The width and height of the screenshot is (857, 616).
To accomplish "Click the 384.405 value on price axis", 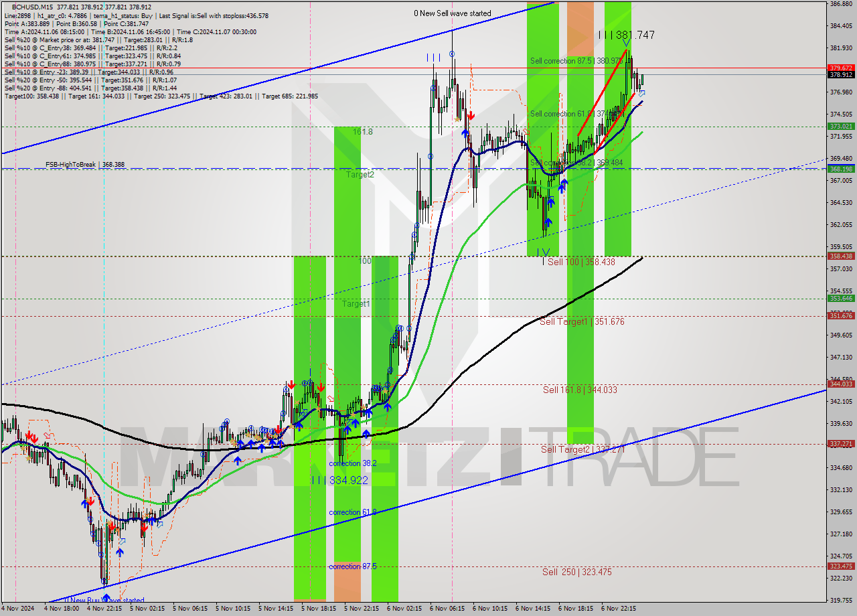I will (841, 26).
